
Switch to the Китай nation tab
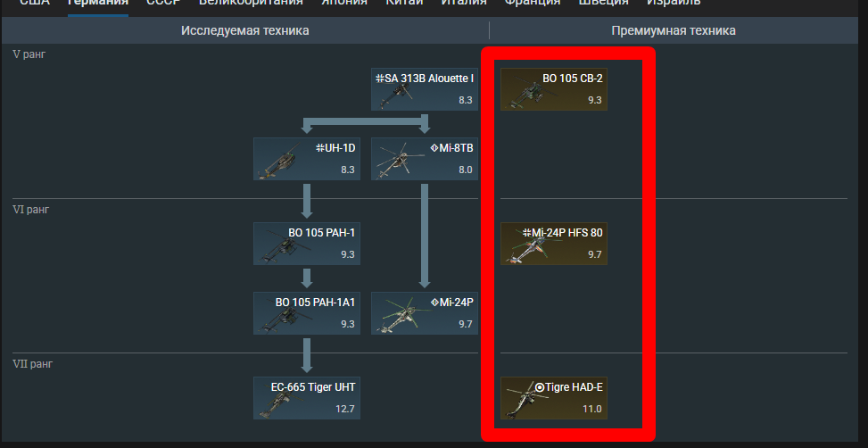404,4
